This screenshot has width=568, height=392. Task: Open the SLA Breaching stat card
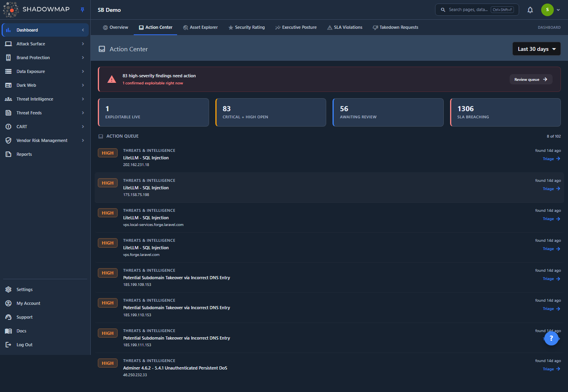505,112
